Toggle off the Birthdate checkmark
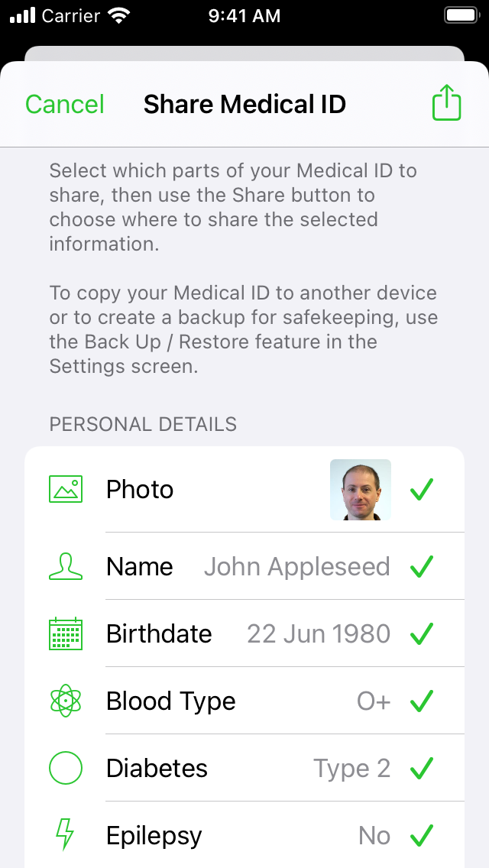This screenshot has height=868, width=489. pyautogui.click(x=422, y=633)
